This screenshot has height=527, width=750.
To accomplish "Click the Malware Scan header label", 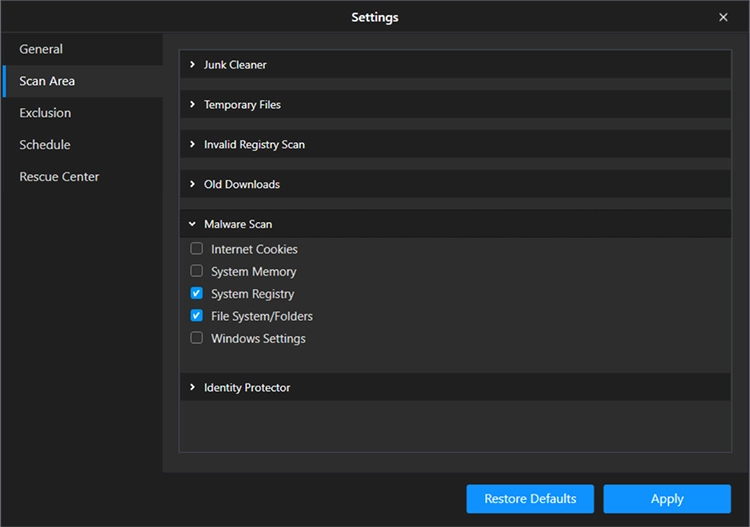I will click(x=238, y=224).
